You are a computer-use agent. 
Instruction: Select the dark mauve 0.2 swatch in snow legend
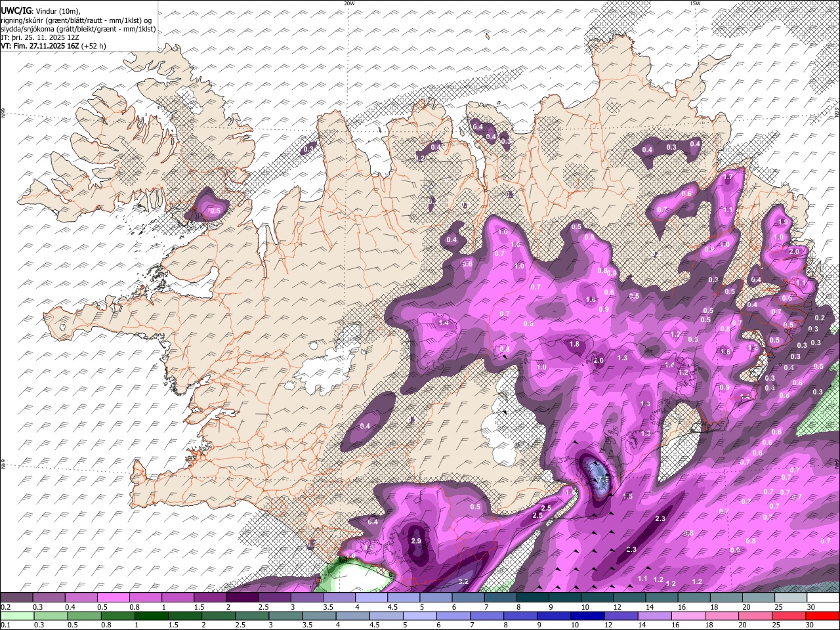(x=16, y=598)
